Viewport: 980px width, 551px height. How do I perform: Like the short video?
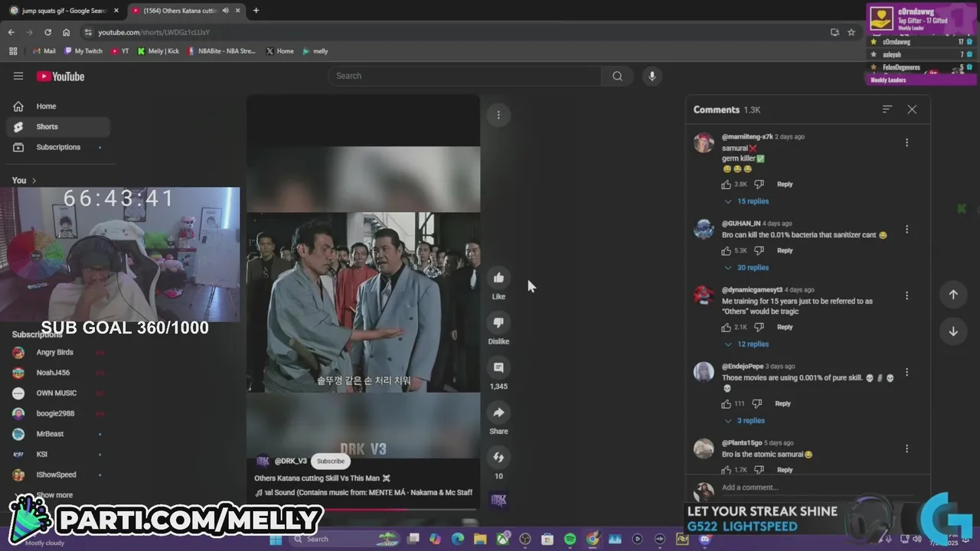point(498,278)
